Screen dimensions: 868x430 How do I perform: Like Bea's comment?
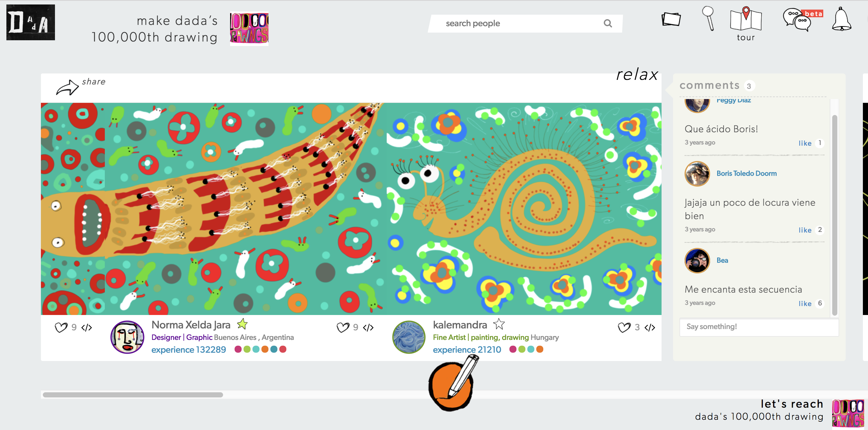click(x=805, y=303)
